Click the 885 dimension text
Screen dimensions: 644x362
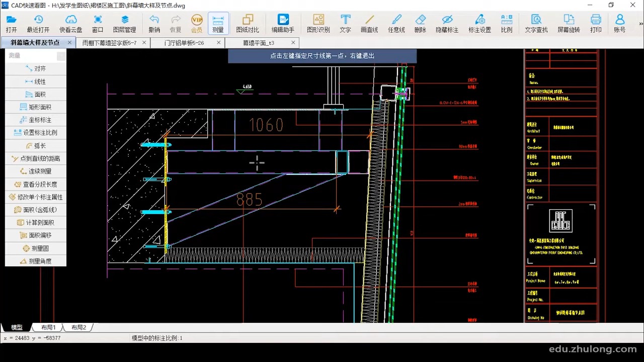250,200
